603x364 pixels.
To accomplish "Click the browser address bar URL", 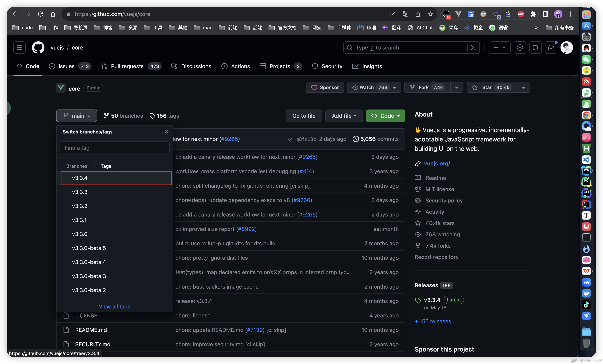I will (112, 14).
